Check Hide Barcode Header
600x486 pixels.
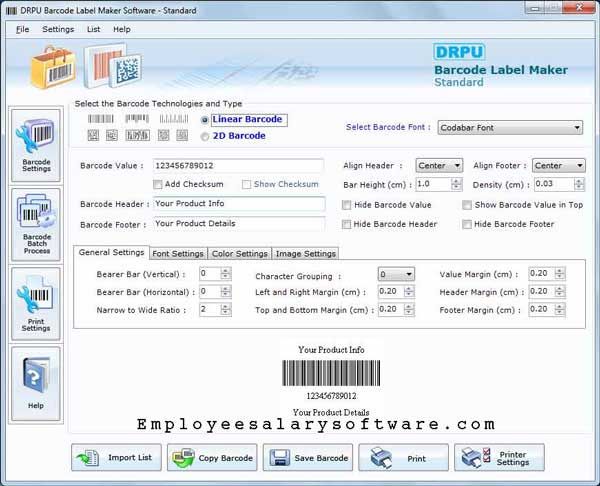click(x=346, y=224)
